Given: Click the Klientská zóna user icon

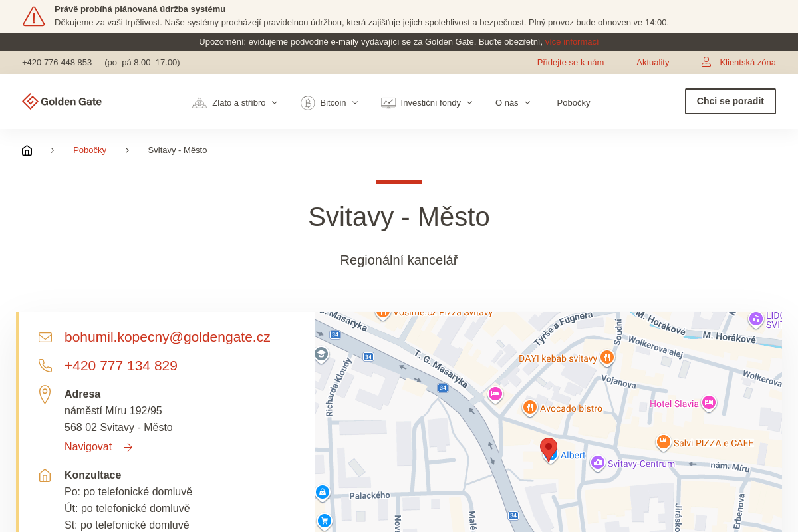Looking at the screenshot, I should coord(706,62).
